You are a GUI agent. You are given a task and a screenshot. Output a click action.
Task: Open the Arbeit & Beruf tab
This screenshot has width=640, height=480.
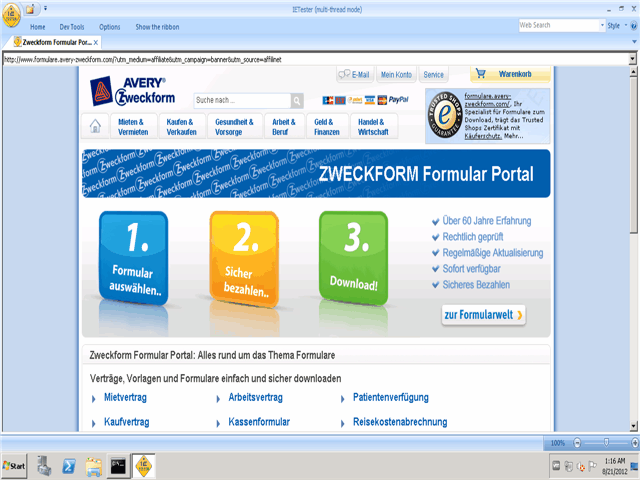(284, 127)
